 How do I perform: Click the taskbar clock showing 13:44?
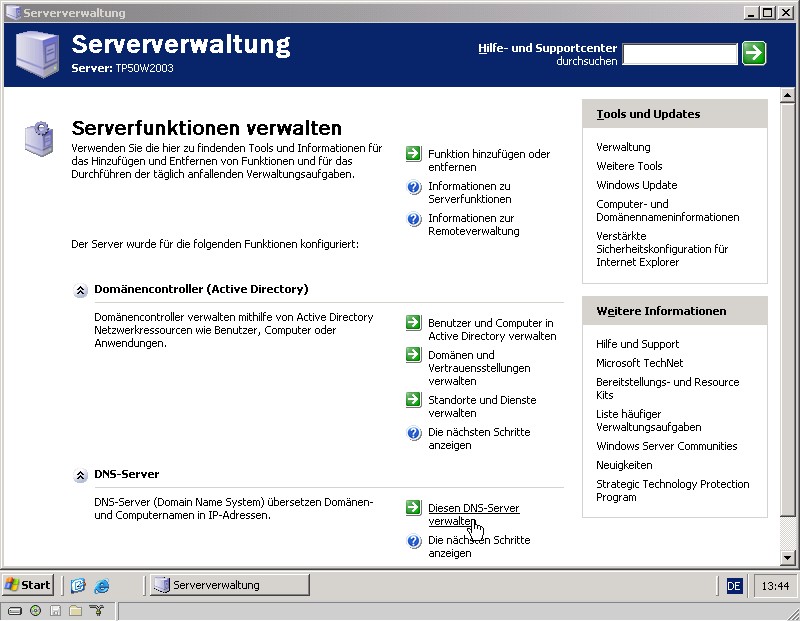pyautogui.click(x=775, y=586)
